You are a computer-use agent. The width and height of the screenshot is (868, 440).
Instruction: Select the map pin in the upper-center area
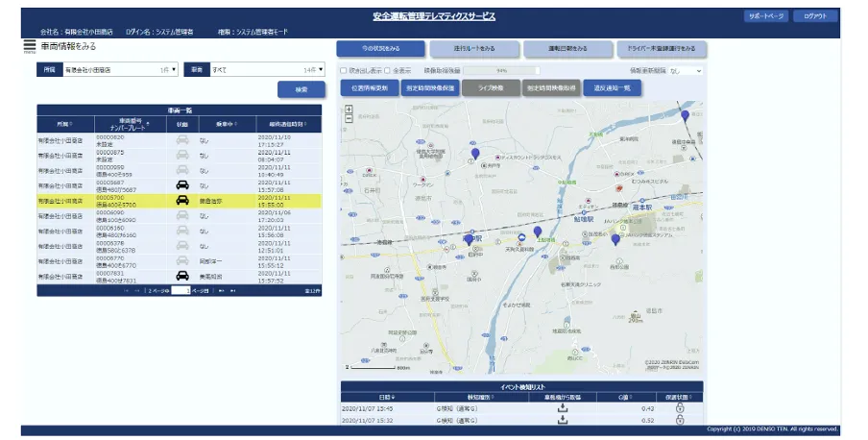point(475,154)
